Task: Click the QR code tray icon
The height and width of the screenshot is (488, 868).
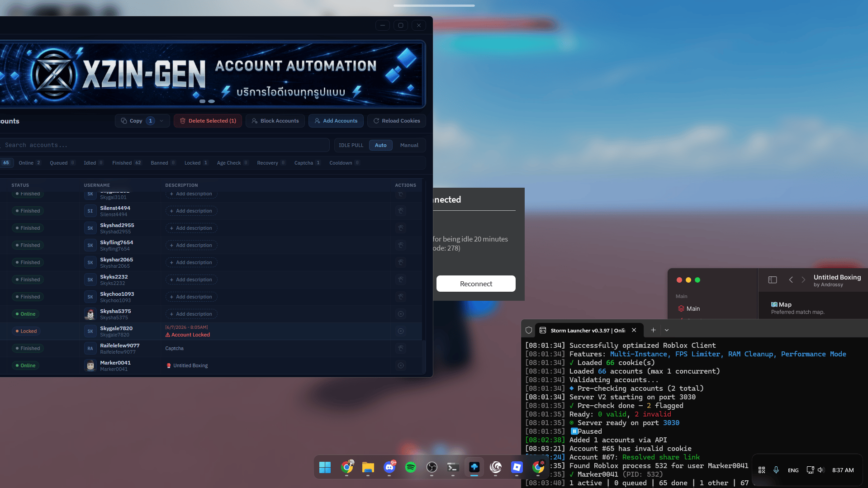Action: [762, 470]
